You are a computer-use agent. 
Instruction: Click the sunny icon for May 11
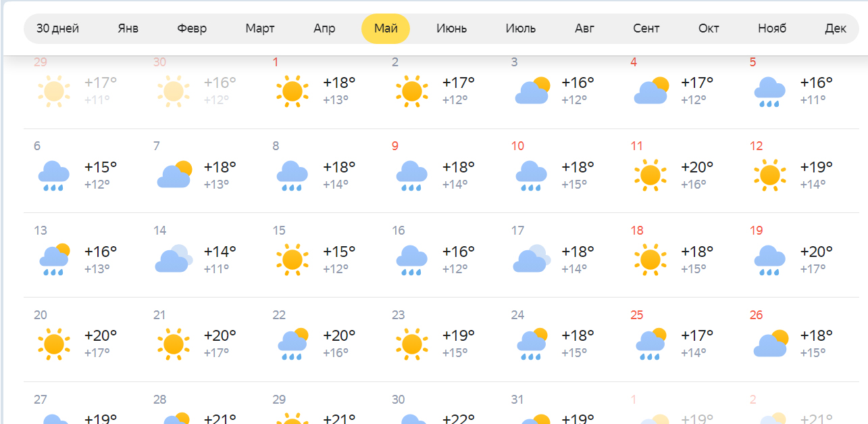650,175
